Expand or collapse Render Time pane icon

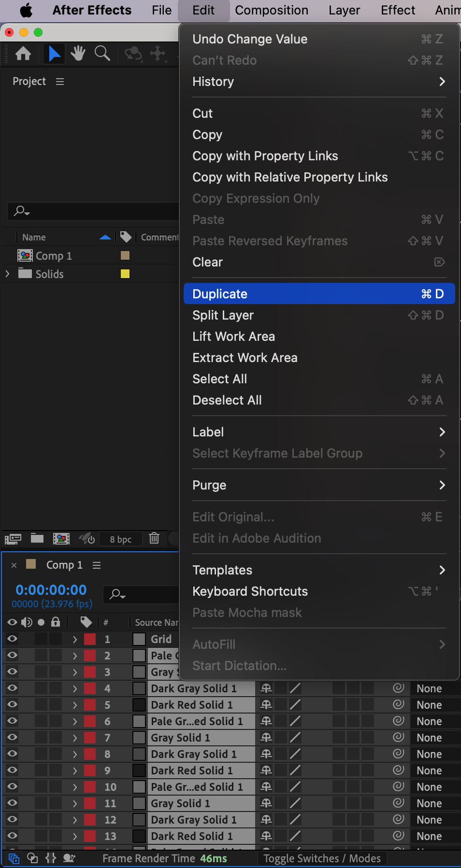click(69, 858)
